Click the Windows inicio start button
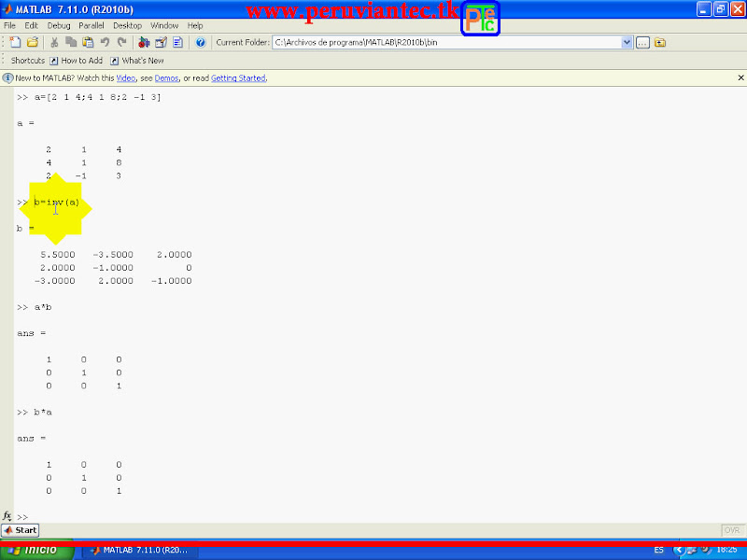This screenshot has height=560, width=747. (37, 551)
